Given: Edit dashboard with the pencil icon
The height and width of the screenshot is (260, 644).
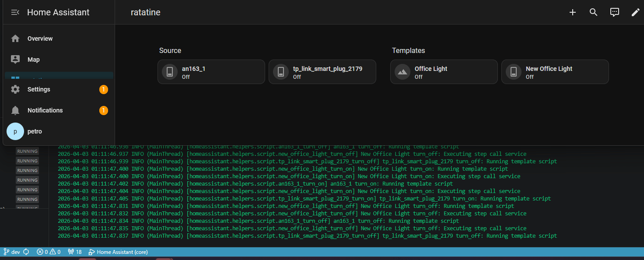Looking at the screenshot, I should tap(635, 12).
